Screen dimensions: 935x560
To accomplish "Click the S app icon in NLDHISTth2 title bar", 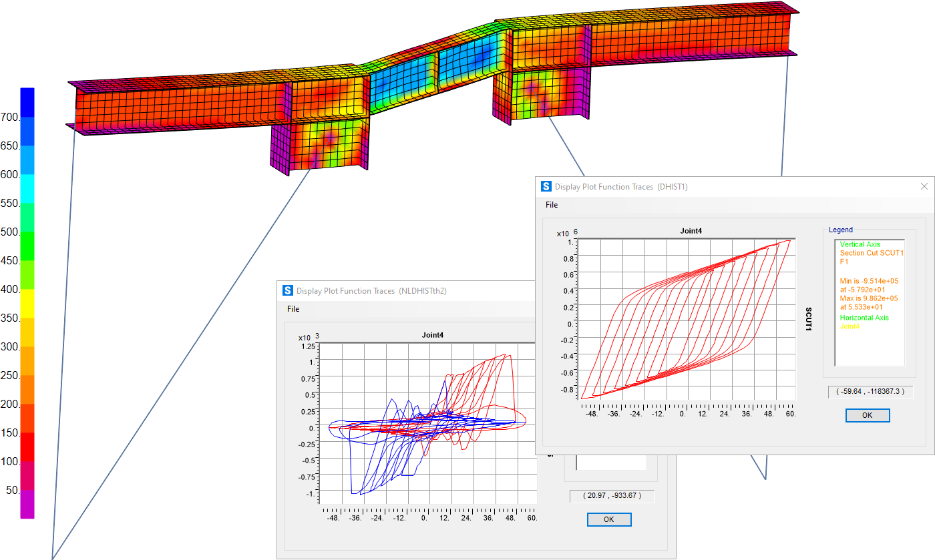I will click(288, 291).
